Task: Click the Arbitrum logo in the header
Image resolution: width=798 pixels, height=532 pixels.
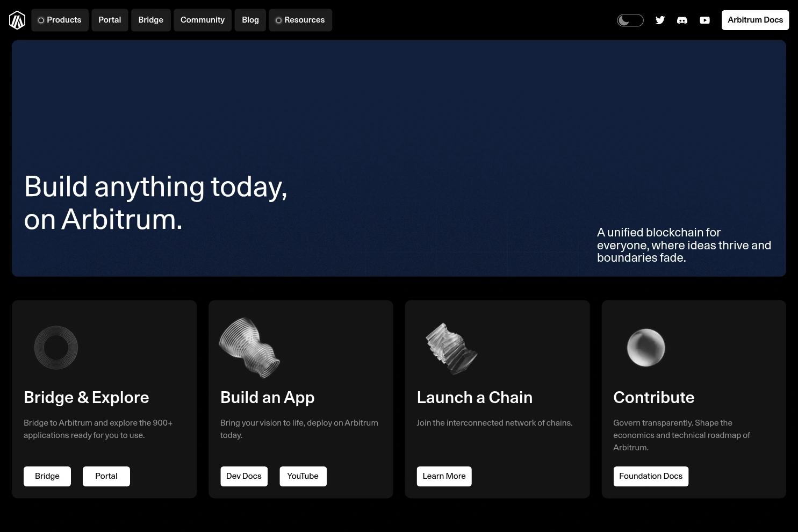Action: [x=17, y=20]
